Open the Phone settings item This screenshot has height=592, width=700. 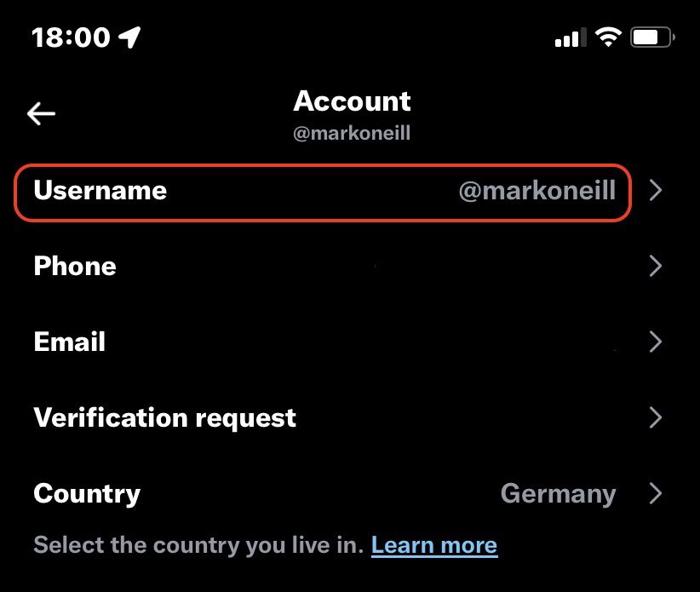tap(75, 267)
